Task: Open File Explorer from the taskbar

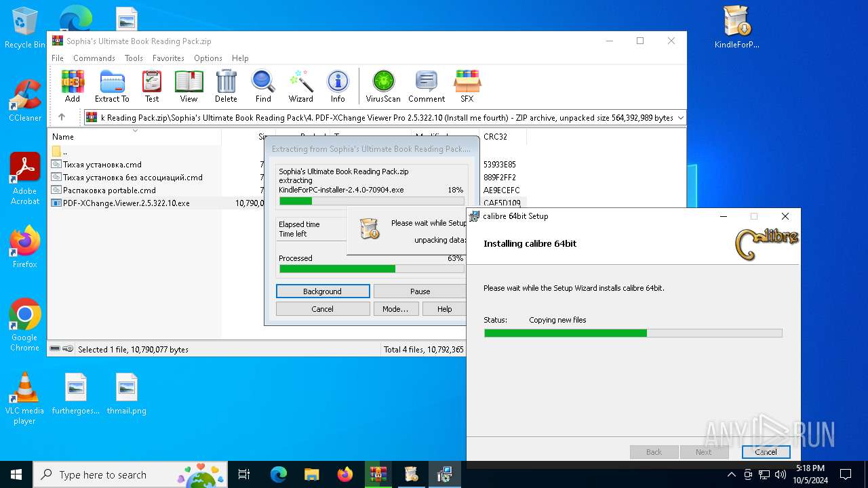Action: pyautogui.click(x=312, y=474)
